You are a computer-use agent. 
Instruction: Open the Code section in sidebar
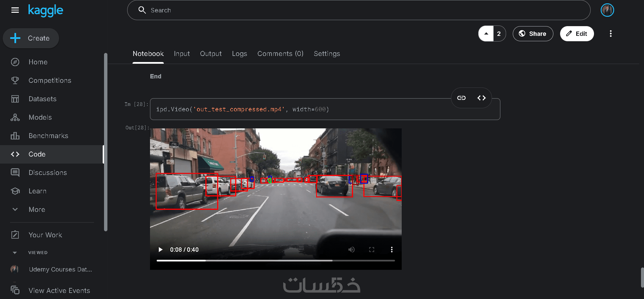(x=52, y=154)
